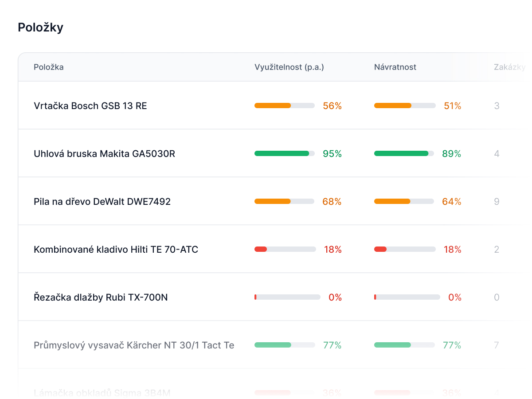Click the Položky section heading
The image size is (532, 399).
coord(40,27)
